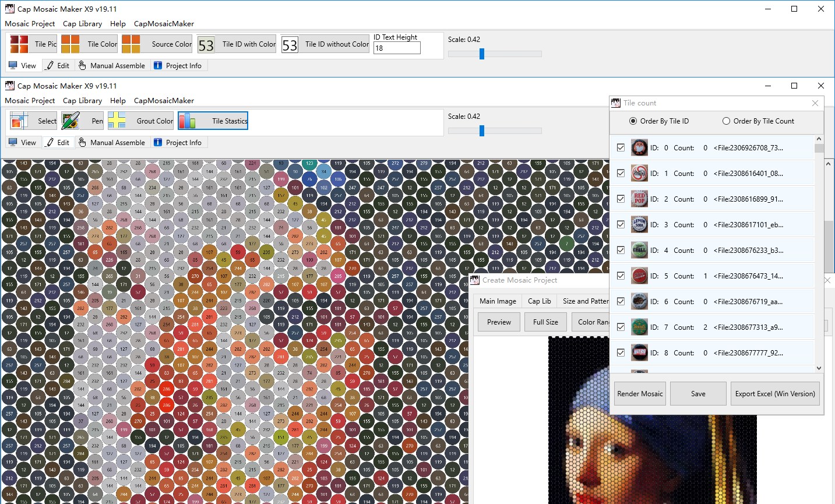835x504 pixels.
Task: Uncheck tile ID 3 checkbox
Action: click(x=621, y=224)
